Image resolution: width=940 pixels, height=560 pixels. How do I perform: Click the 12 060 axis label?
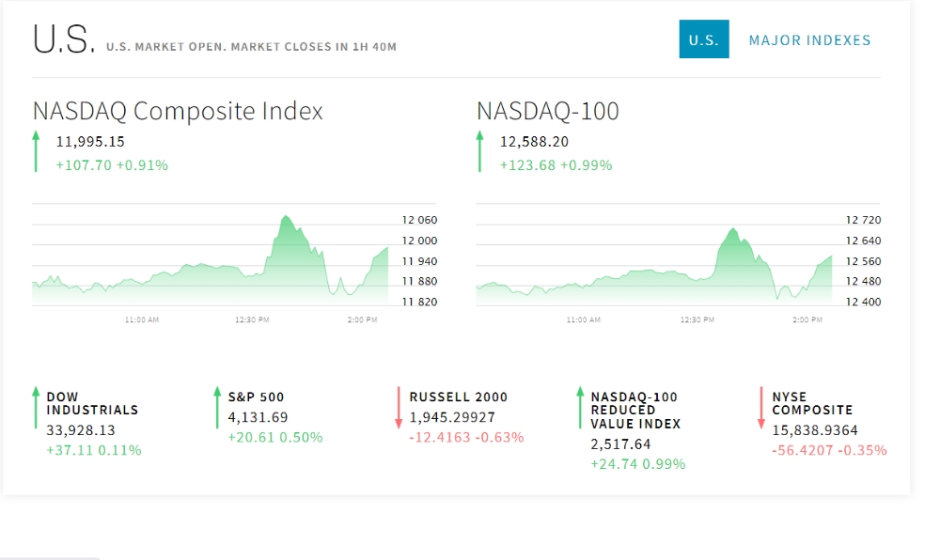(x=419, y=220)
